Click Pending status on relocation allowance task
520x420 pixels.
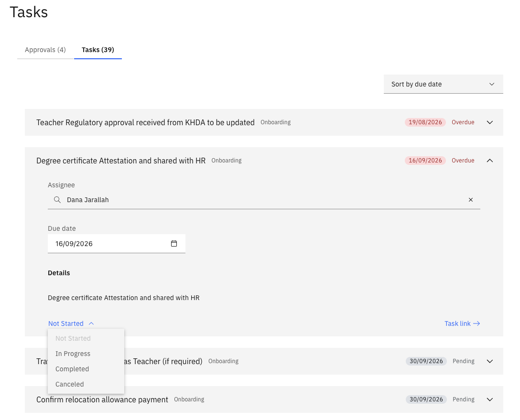pos(463,399)
